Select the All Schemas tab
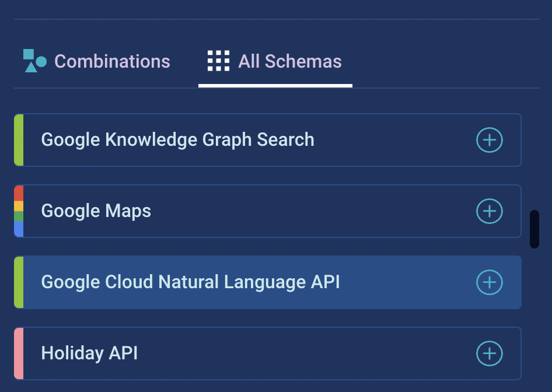 point(275,61)
